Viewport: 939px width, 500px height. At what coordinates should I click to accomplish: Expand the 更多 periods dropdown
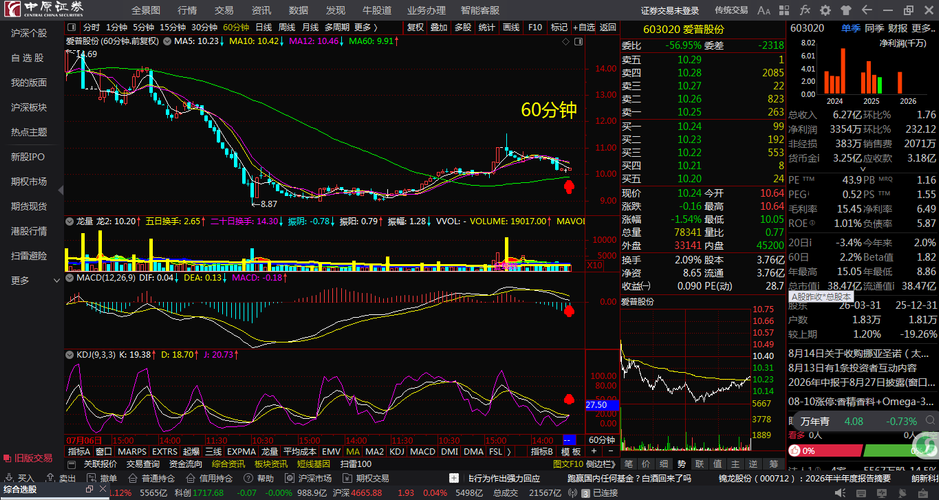tap(366, 28)
